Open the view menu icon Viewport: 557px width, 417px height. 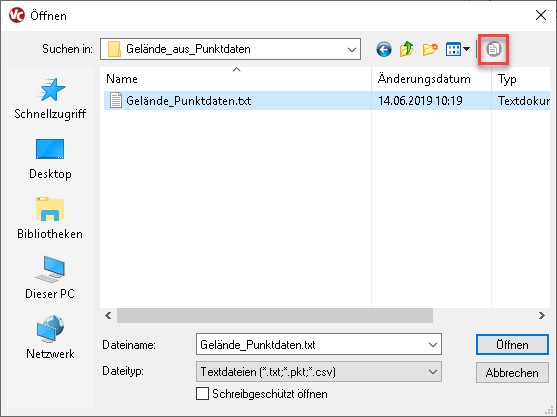click(458, 49)
